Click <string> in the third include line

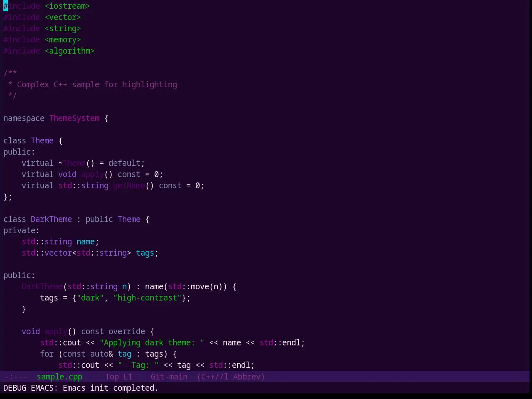tap(63, 28)
